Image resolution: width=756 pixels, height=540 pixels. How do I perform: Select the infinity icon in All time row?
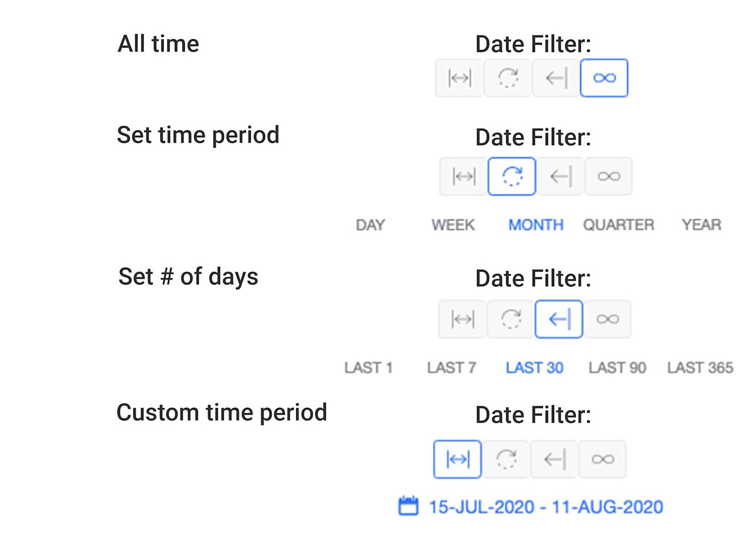tap(604, 78)
